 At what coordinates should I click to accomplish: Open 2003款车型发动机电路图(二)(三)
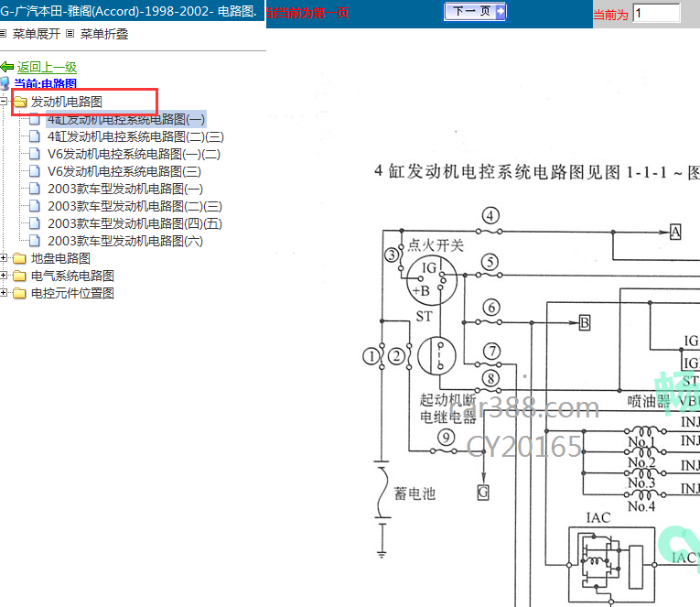click(x=135, y=206)
